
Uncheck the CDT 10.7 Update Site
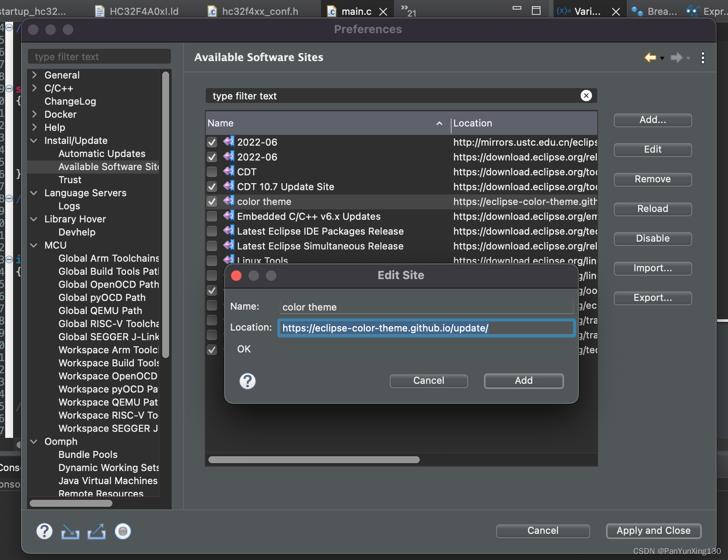(212, 187)
